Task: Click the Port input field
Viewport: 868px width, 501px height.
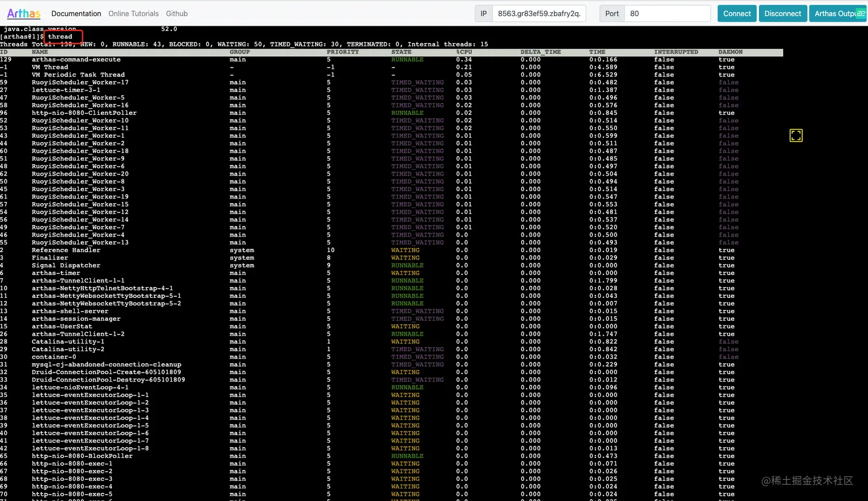Action: (x=667, y=14)
